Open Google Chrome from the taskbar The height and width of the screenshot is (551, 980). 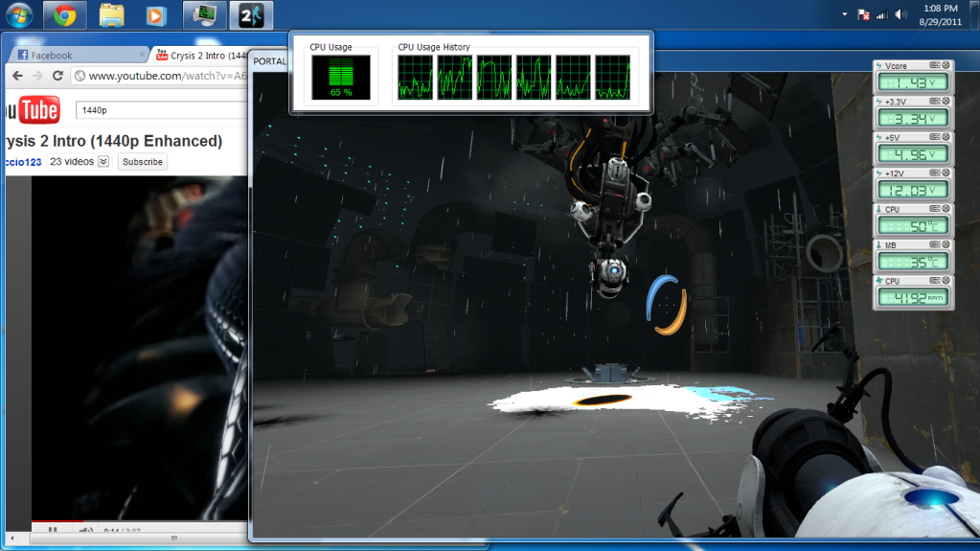[x=65, y=15]
